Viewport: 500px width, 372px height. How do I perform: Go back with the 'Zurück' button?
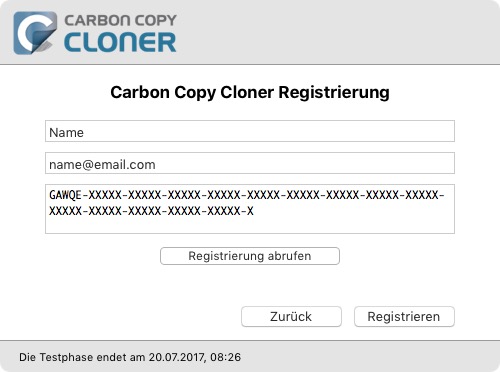click(x=291, y=317)
